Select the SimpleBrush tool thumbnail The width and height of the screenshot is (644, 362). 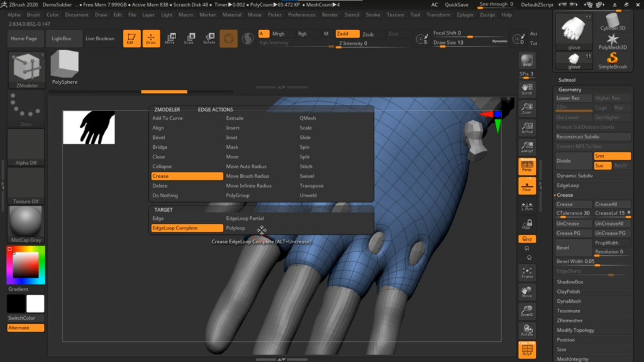point(613,61)
